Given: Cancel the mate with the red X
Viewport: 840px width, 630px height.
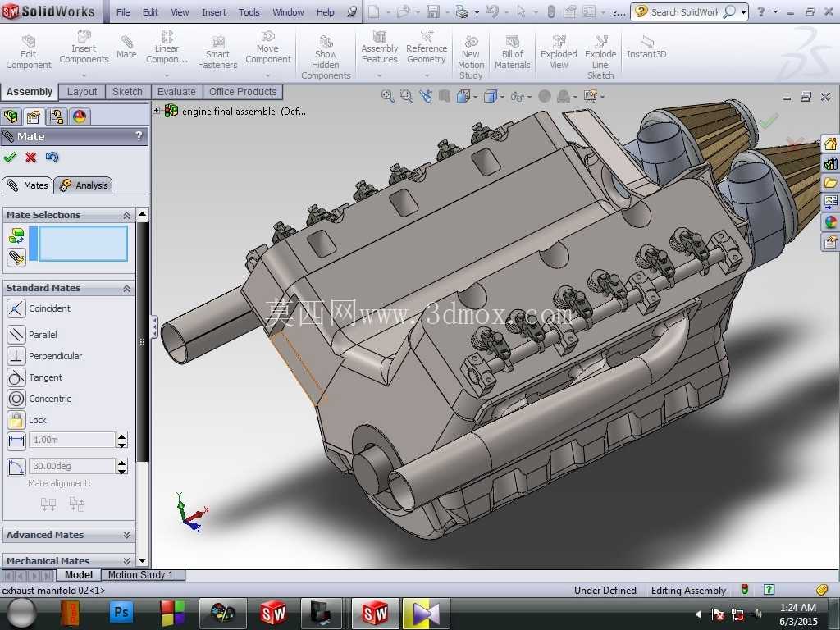Looking at the screenshot, I should (31, 157).
